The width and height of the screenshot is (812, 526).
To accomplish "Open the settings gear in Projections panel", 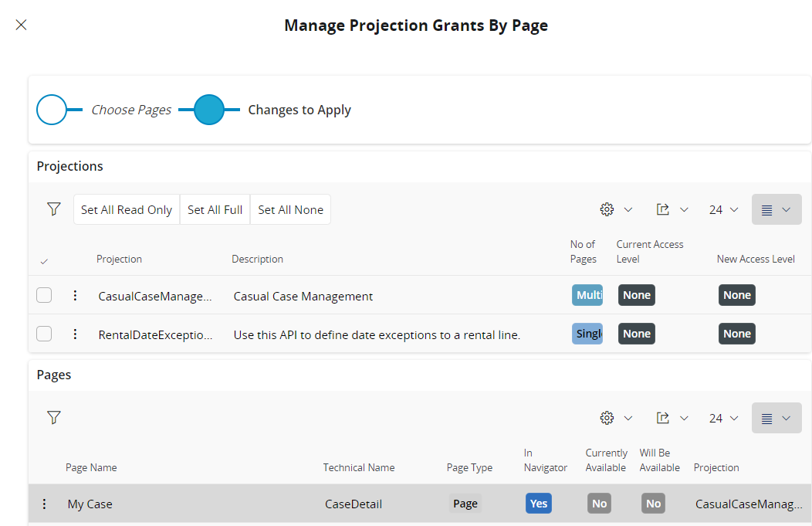I will [x=607, y=209].
